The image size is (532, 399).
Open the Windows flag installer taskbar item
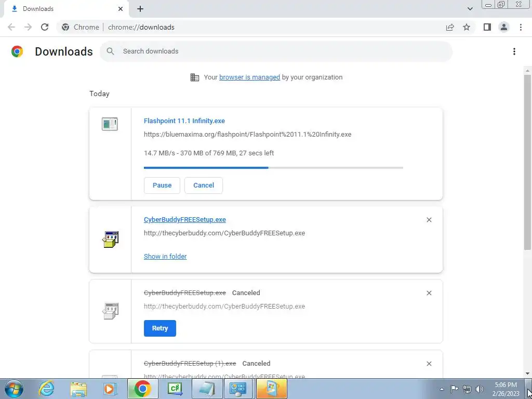click(271, 389)
